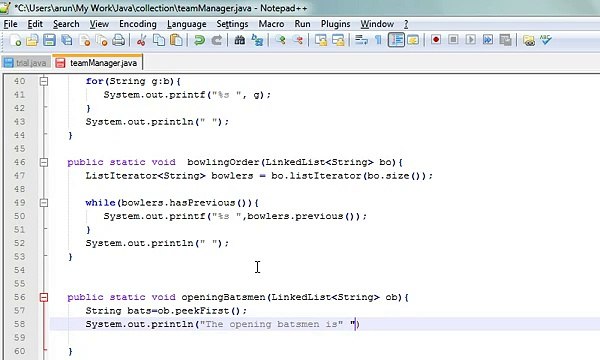Open Find dialog via binoculars icon
Viewport: 600px width, 360px height.
pyautogui.click(x=240, y=40)
